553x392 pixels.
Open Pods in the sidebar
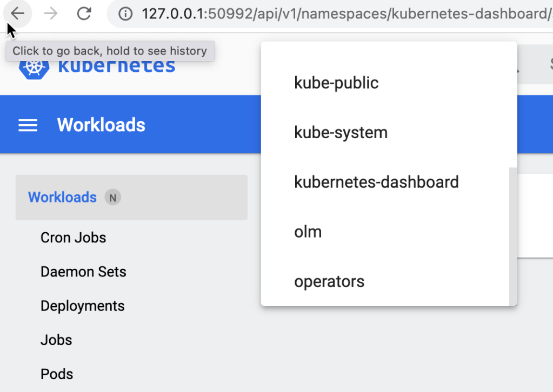click(57, 374)
